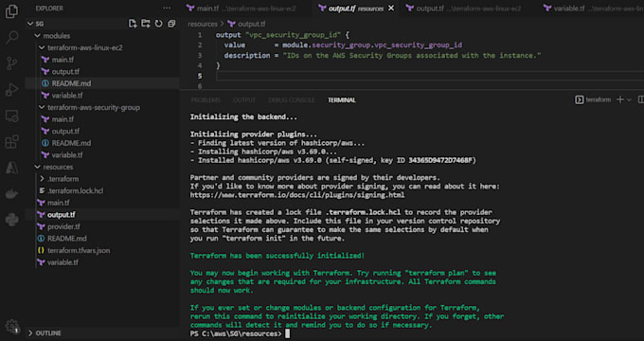Open the Search view in activity bar
Image resolution: width=644 pixels, height=341 pixels.
click(11, 37)
